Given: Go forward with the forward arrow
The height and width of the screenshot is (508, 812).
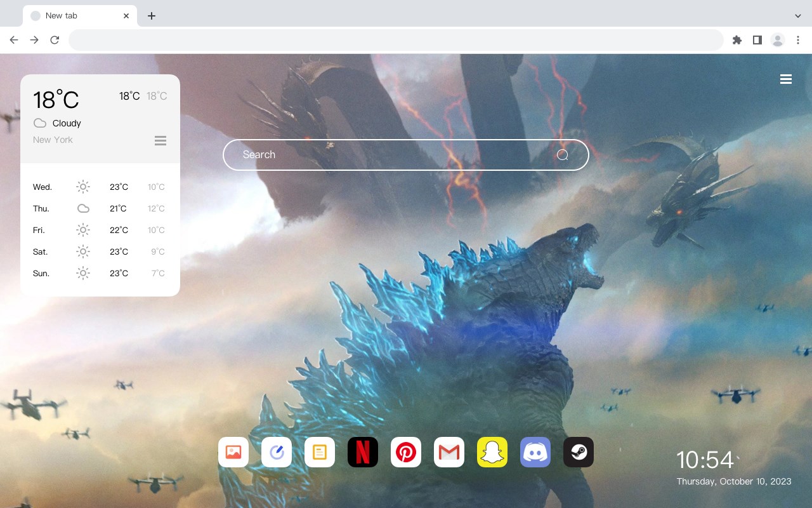Looking at the screenshot, I should [x=34, y=40].
